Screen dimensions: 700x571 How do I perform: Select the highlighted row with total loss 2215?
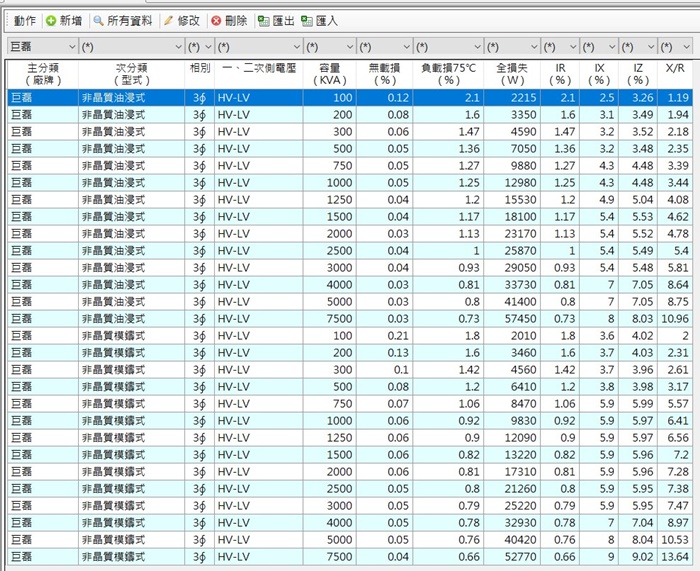tap(350, 98)
